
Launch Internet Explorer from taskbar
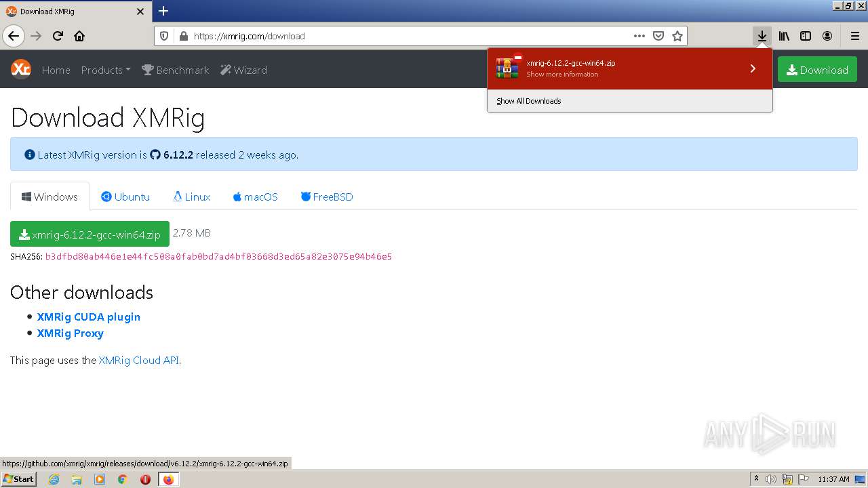(54, 479)
